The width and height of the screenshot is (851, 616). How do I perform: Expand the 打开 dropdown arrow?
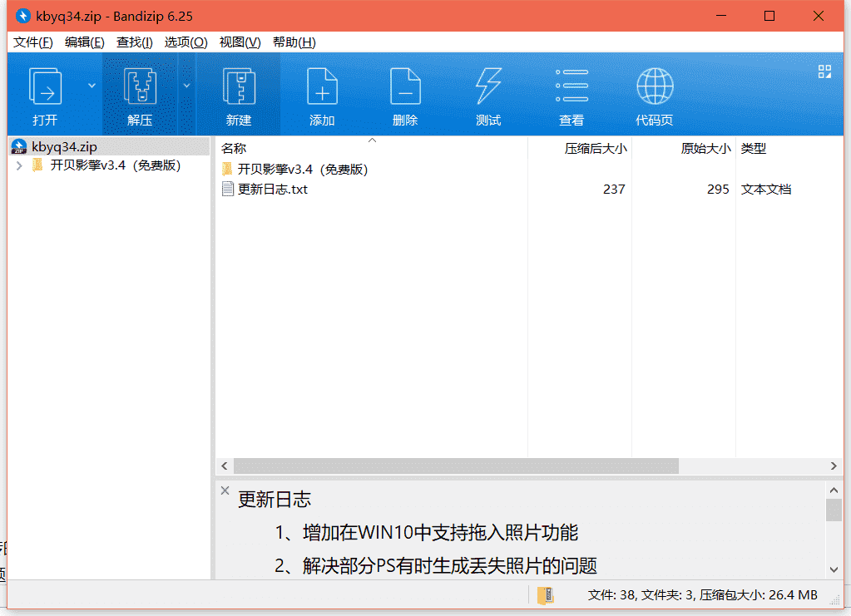92,86
